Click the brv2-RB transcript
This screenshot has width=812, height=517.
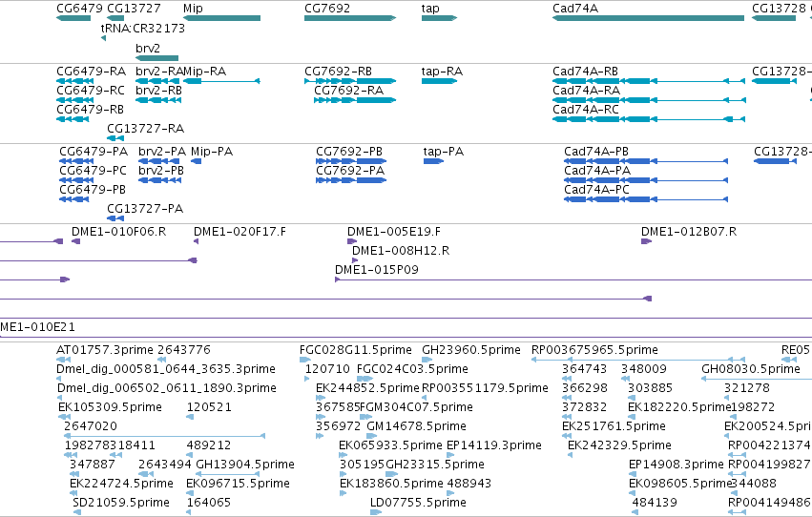[158, 100]
